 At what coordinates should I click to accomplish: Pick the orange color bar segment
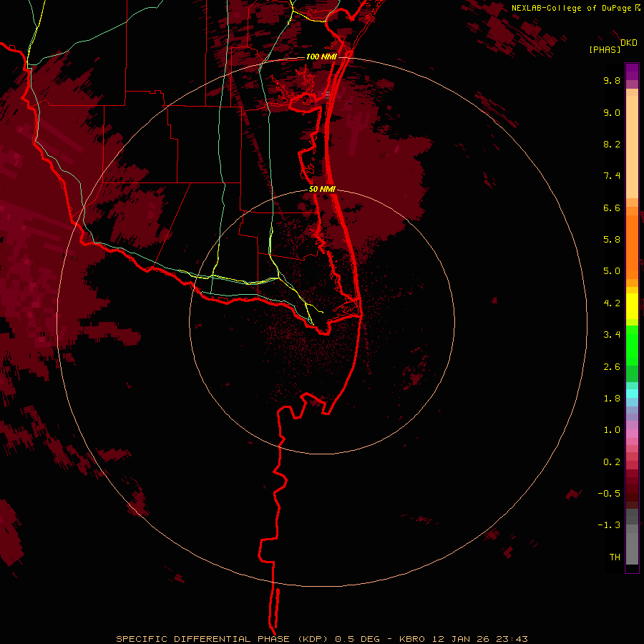click(632, 248)
